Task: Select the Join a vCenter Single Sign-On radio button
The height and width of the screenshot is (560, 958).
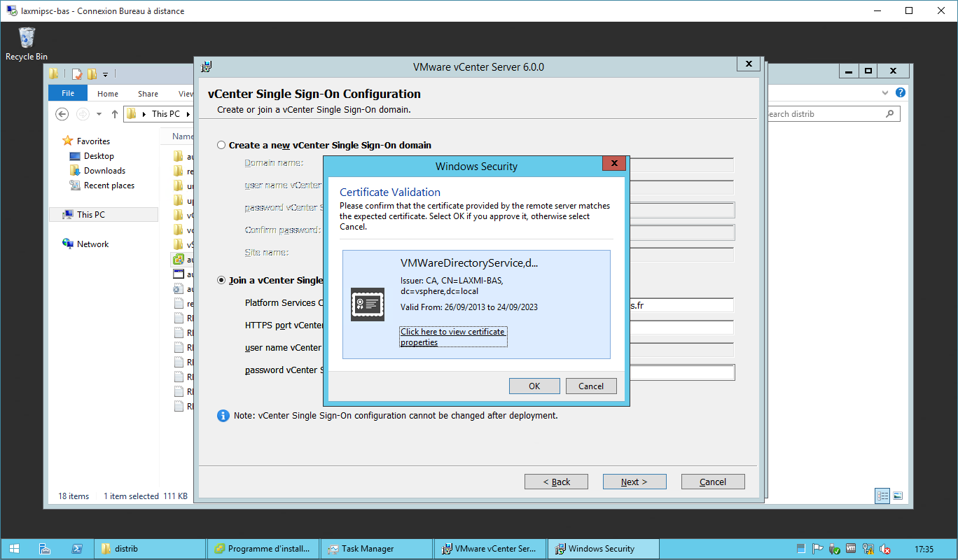Action: click(x=222, y=280)
